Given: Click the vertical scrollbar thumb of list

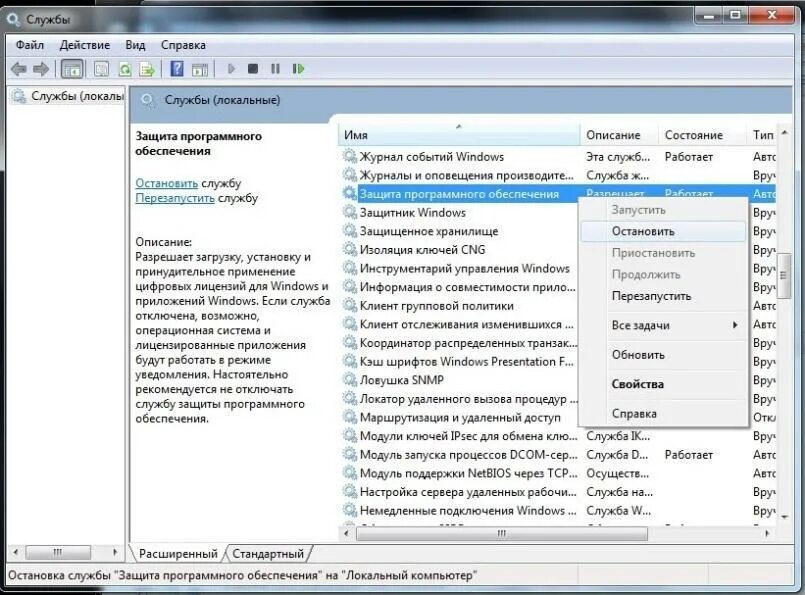Looking at the screenshot, I should tap(784, 276).
